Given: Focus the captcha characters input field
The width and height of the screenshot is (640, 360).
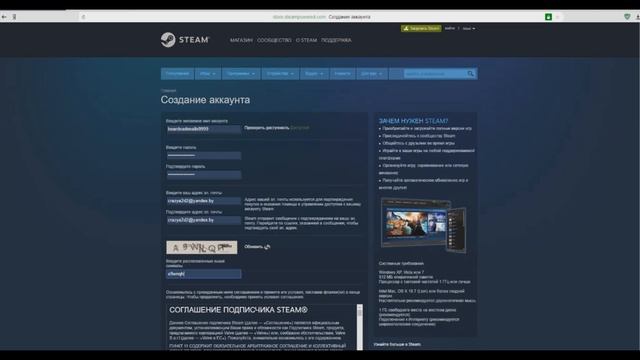Looking at the screenshot, I should point(203,274).
